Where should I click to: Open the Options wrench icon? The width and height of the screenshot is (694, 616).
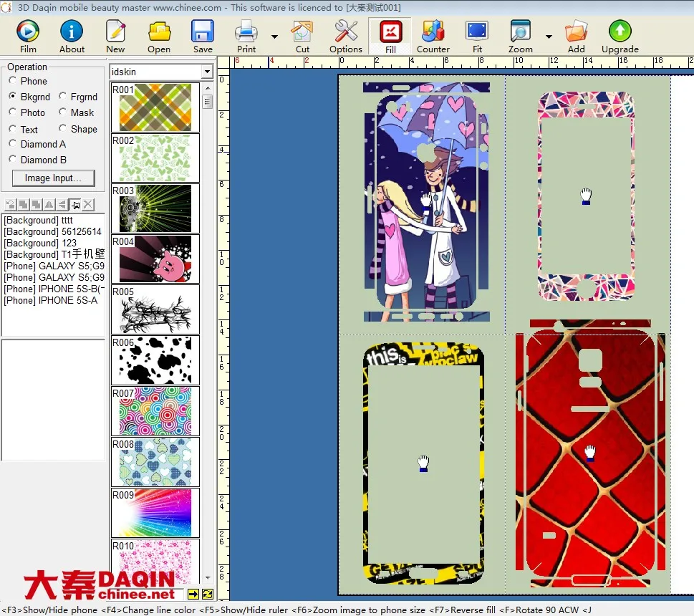(346, 36)
